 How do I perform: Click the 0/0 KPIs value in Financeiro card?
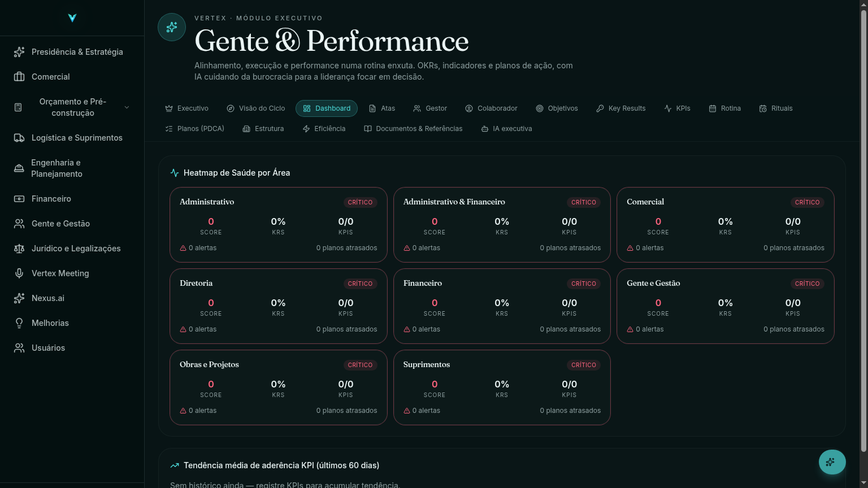pyautogui.click(x=569, y=303)
